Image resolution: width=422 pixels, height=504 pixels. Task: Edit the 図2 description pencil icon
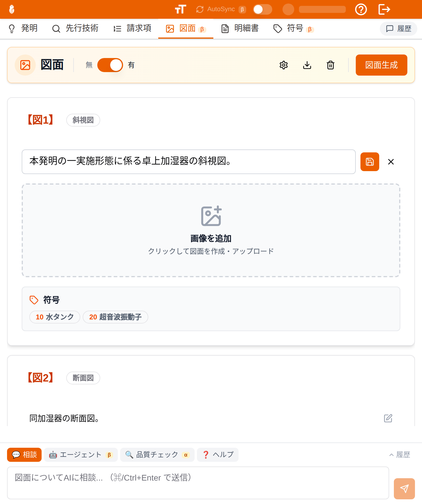(x=388, y=418)
